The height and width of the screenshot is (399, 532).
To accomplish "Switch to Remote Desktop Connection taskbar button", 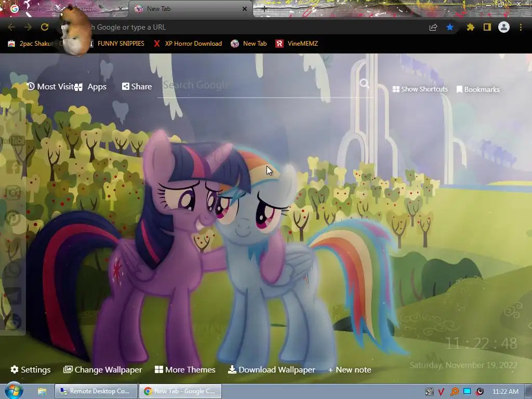I will click(x=96, y=391).
